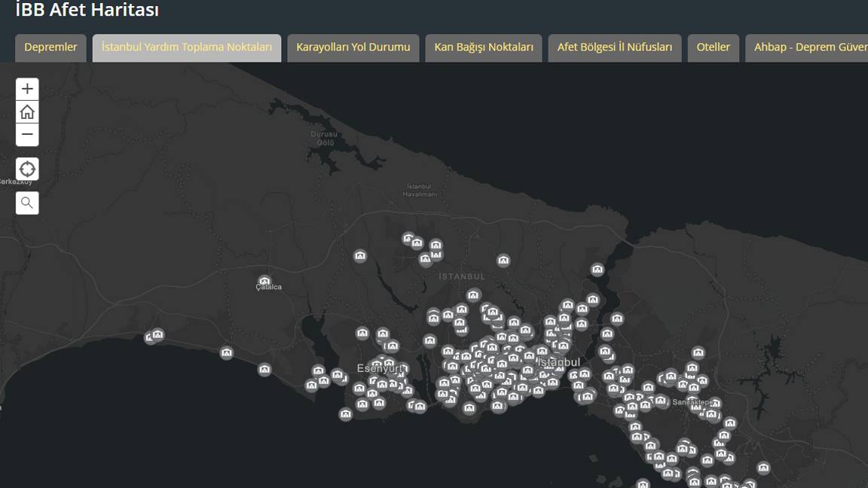Show Afet Bölgesi İl Nüfusları tab
This screenshot has height=488, width=868.
[615, 47]
